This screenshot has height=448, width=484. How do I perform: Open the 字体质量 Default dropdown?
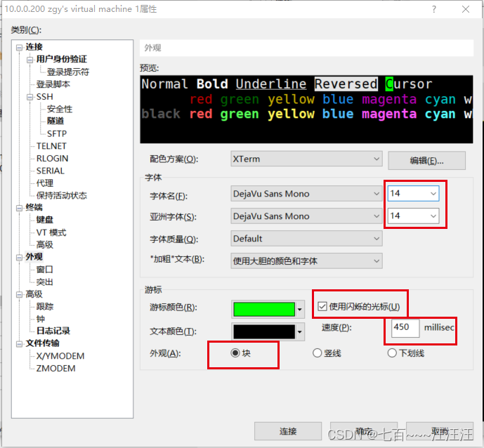pos(306,239)
